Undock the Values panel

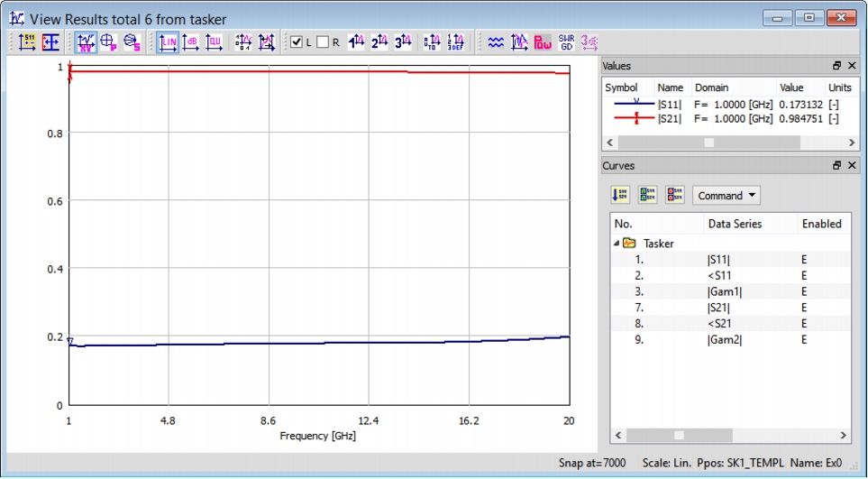point(837,66)
